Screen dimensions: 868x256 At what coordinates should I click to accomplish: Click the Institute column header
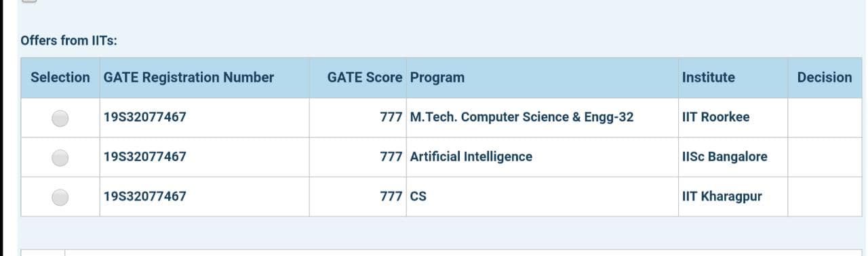(x=709, y=77)
